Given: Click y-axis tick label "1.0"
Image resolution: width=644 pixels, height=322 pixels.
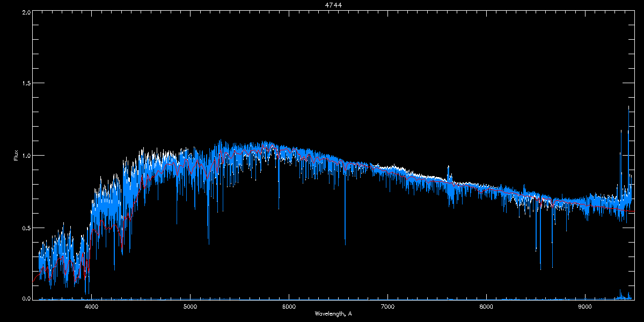Looking at the screenshot, I should (26, 156).
